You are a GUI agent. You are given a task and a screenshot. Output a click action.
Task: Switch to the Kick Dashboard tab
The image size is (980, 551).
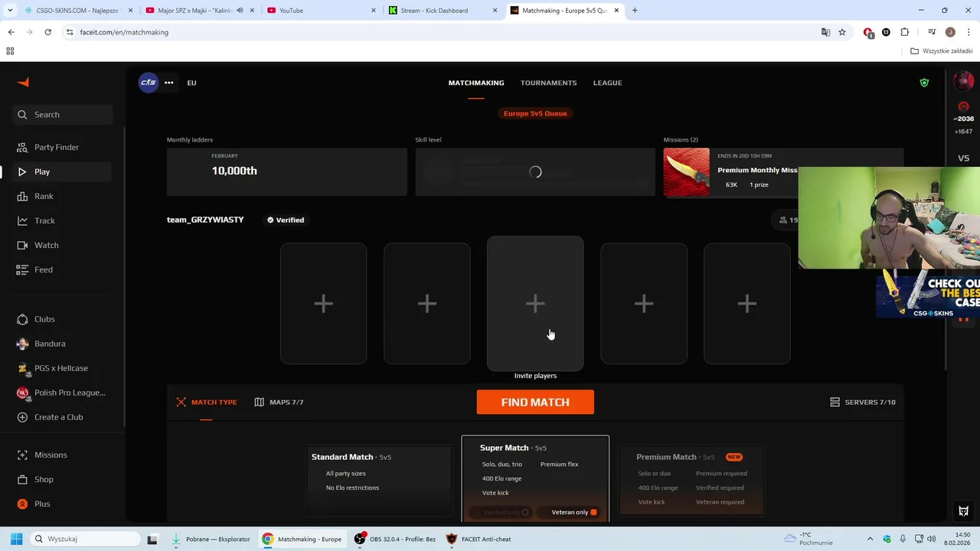(x=443, y=11)
